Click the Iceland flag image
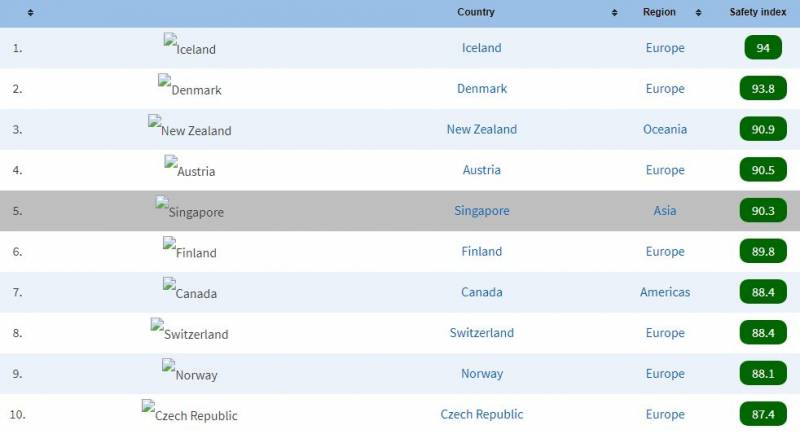 point(190,48)
